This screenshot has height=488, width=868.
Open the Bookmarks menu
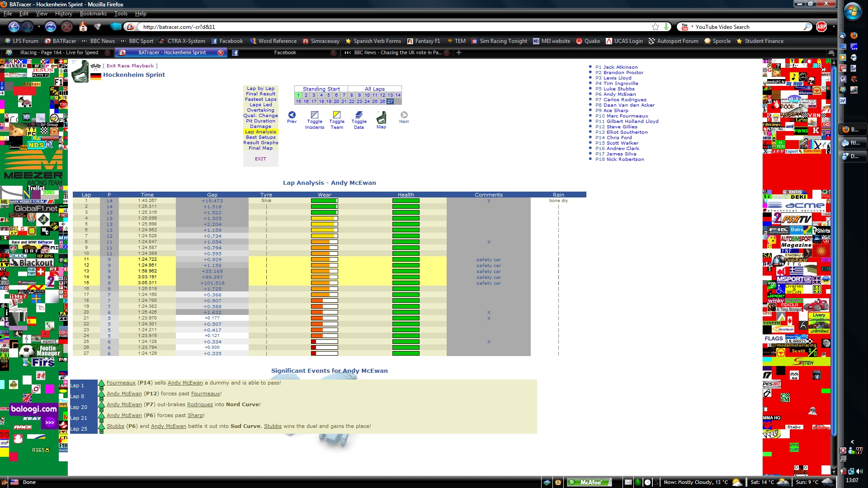coord(93,14)
